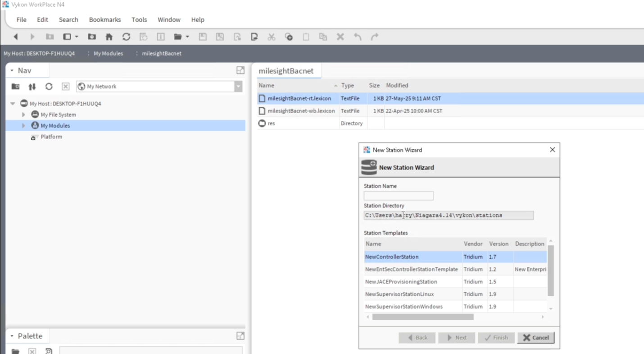Click the templates list horizontal scrollbar

[x=423, y=317]
